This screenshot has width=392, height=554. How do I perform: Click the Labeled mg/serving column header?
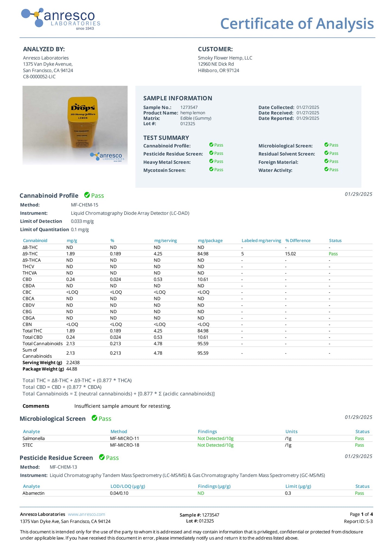coord(261,241)
